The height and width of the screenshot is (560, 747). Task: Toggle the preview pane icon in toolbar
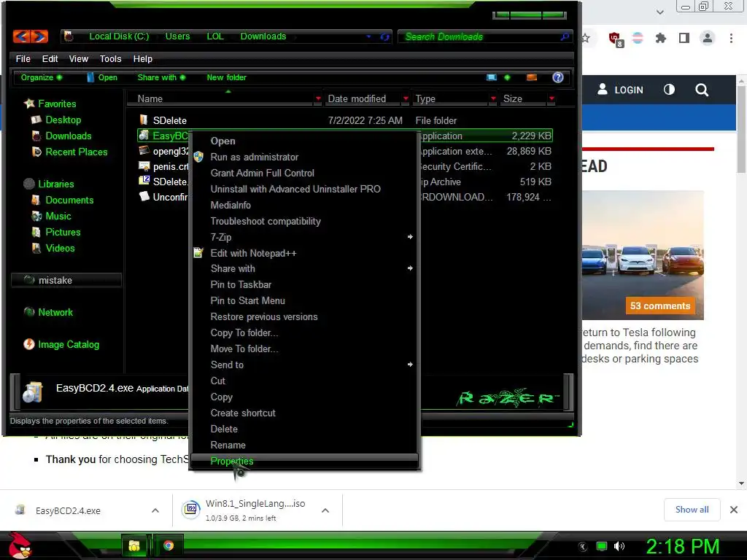(532, 77)
